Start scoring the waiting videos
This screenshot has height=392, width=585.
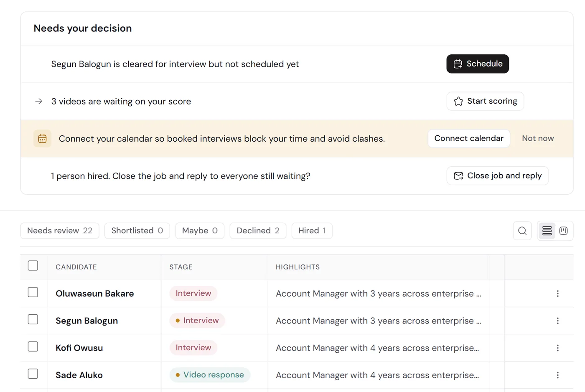(x=485, y=101)
